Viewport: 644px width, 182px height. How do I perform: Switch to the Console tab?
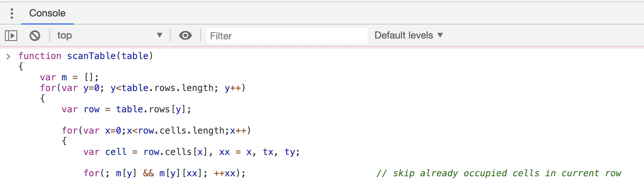47,13
